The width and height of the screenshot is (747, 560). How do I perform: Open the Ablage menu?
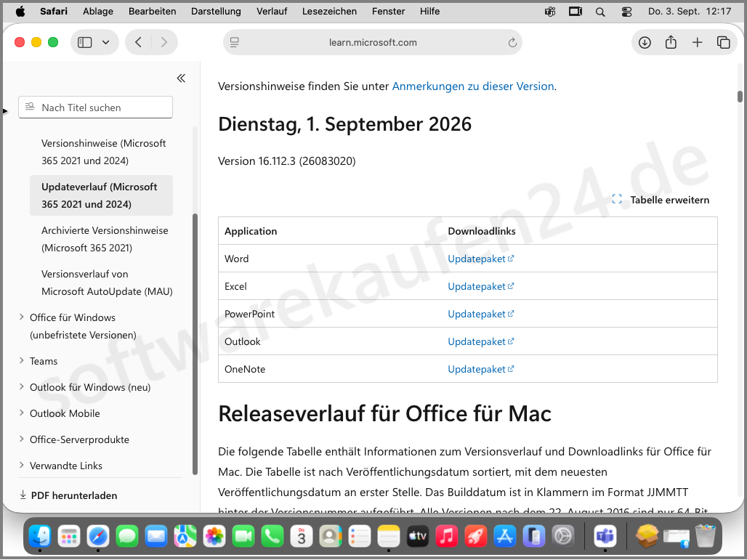[x=97, y=11]
